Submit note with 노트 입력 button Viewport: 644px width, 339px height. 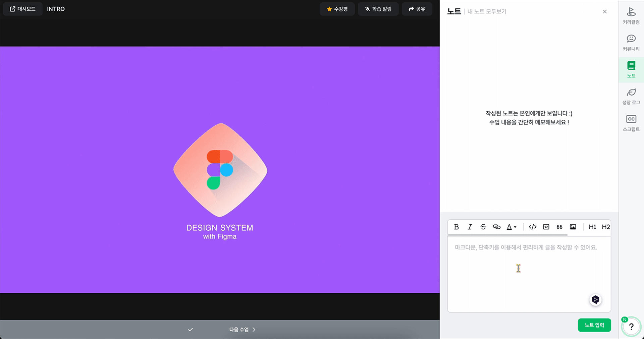tap(594, 325)
